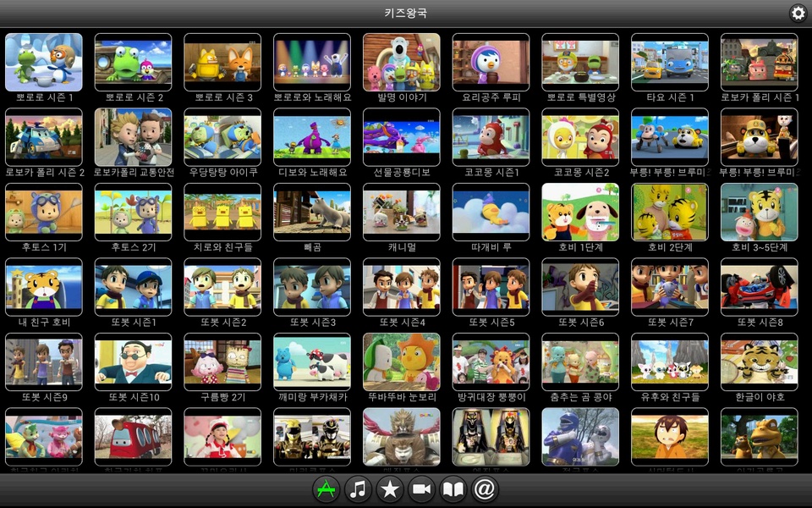Click the 후토스 2기 label
The image size is (812, 508).
pyautogui.click(x=134, y=247)
